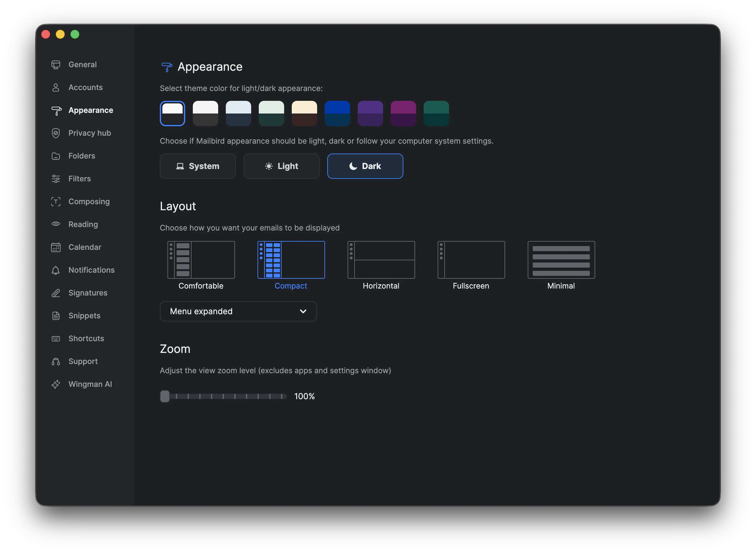Image resolution: width=756 pixels, height=553 pixels.
Task: Open the Accounts settings section
Action: coord(86,87)
